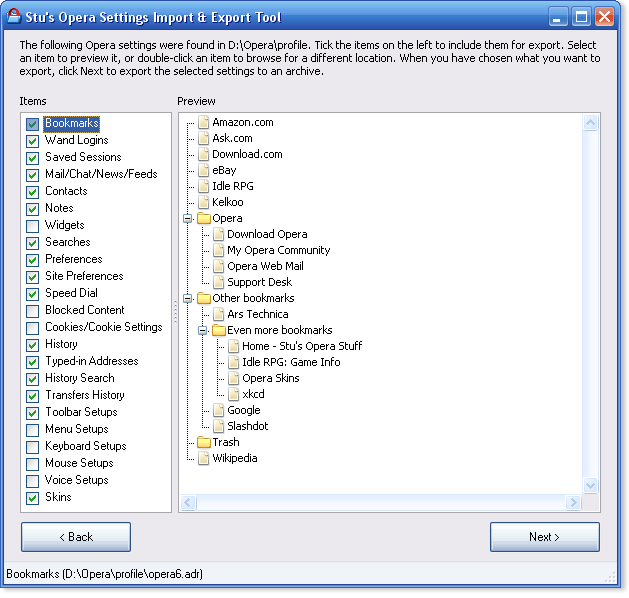The image size is (629, 598).
Task: Click the Idle RPG bookmark page icon
Action: (x=204, y=186)
